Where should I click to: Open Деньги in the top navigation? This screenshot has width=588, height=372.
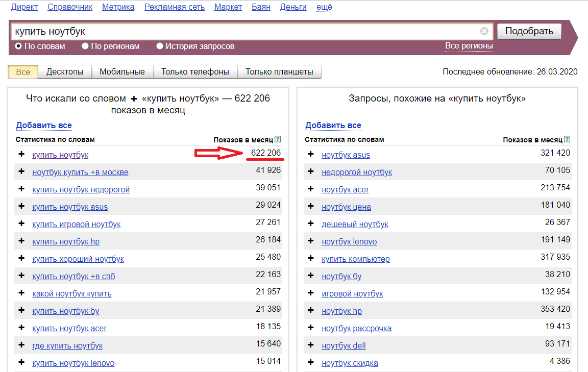coord(293,7)
